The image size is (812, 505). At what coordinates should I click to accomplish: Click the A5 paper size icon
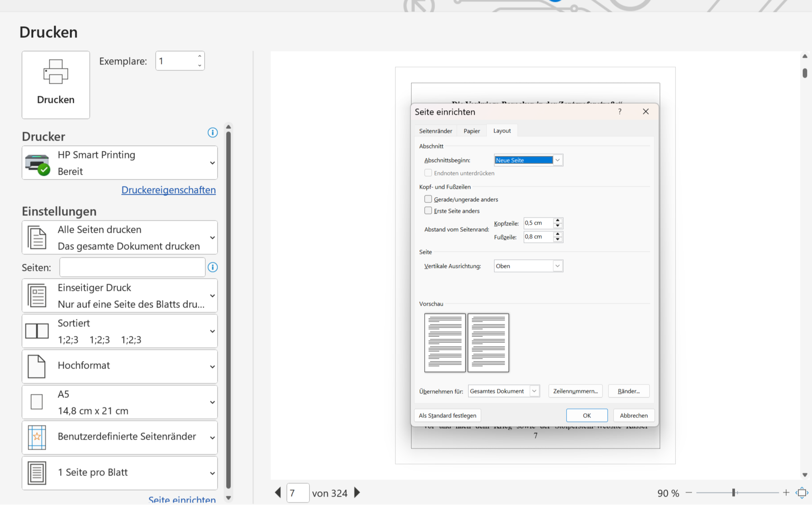[37, 402]
